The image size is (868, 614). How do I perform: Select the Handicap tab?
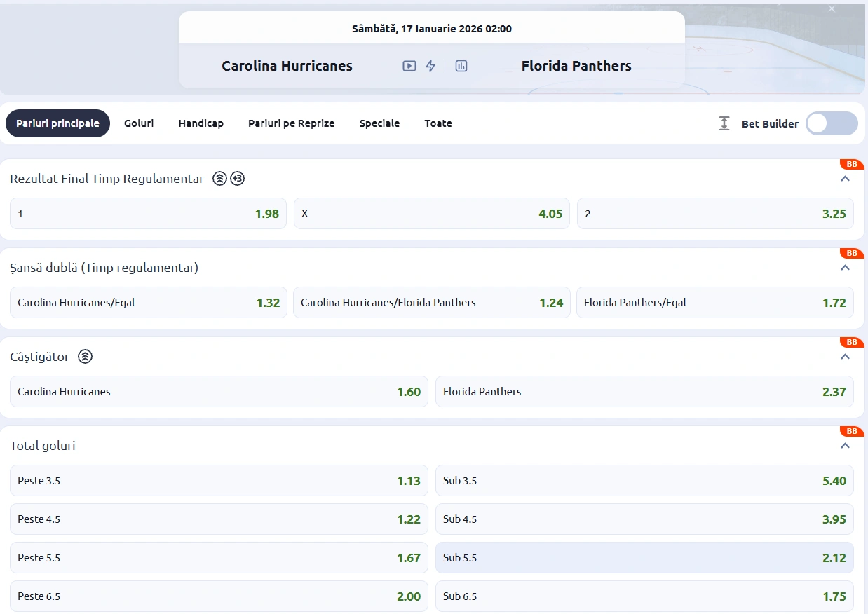pos(201,123)
